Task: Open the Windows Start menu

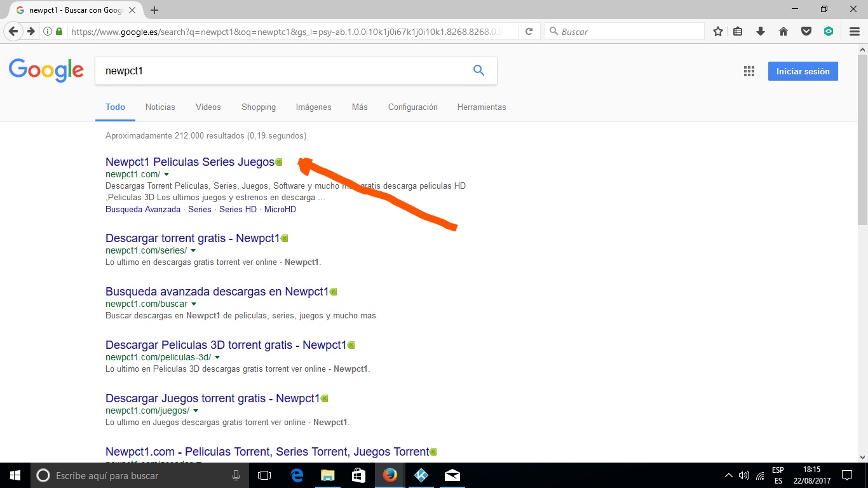Action: [15, 475]
